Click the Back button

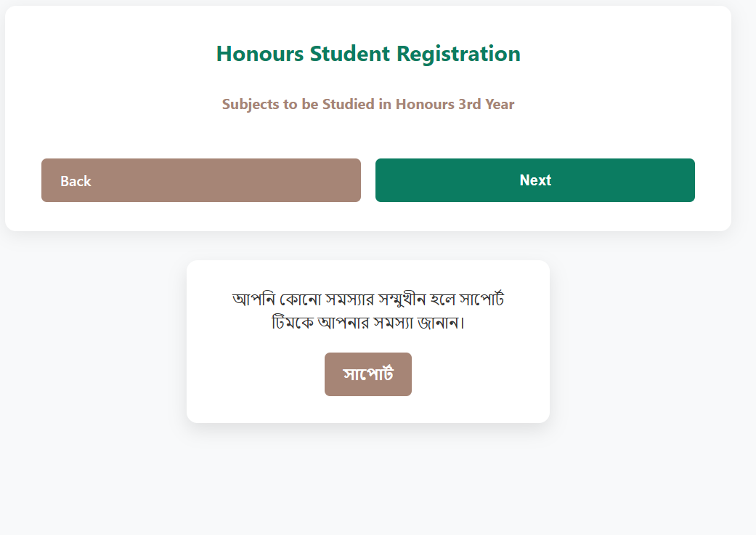pos(200,180)
